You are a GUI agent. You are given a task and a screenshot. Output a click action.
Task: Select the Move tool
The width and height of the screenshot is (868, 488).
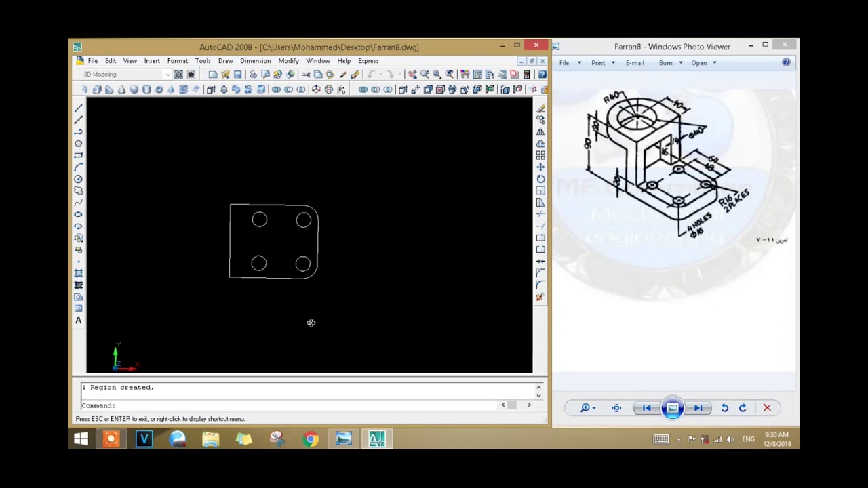(540, 167)
